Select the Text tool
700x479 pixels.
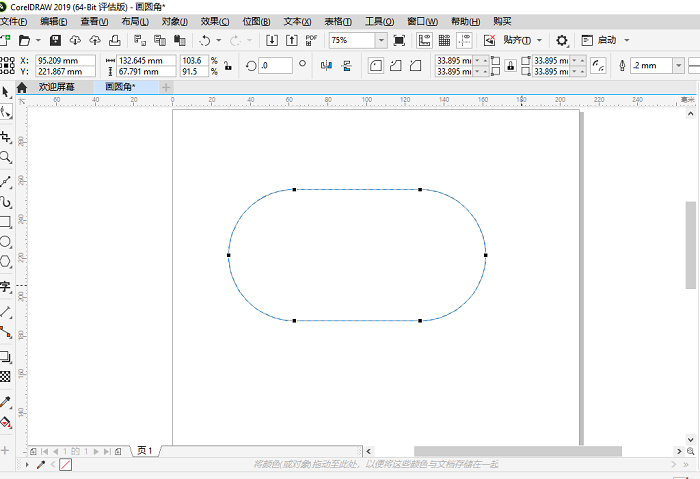(x=6, y=286)
